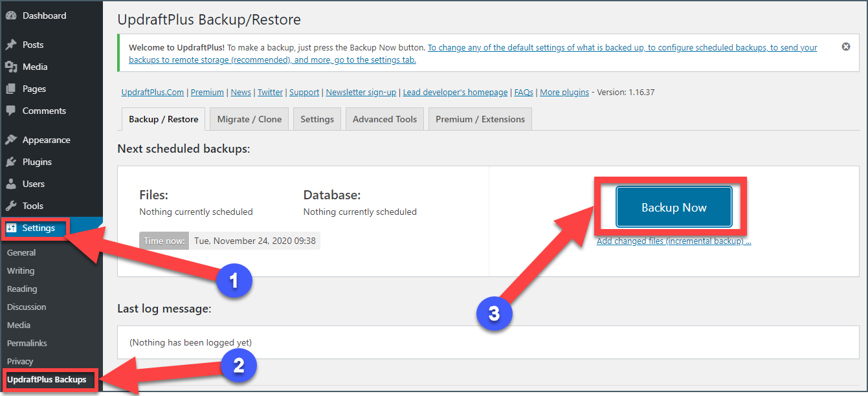Open the Pages admin menu
This screenshot has width=868, height=396.
coord(34,89)
